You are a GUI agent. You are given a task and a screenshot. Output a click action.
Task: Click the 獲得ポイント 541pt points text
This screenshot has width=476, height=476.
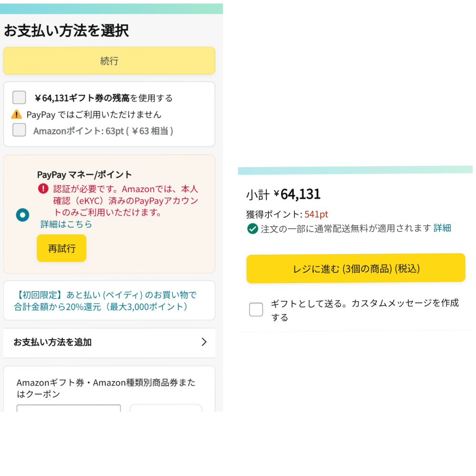286,214
